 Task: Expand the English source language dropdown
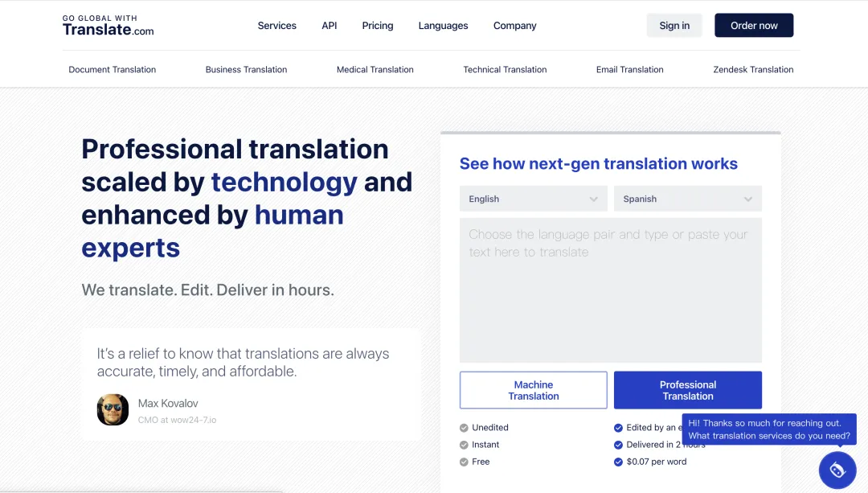tap(533, 199)
